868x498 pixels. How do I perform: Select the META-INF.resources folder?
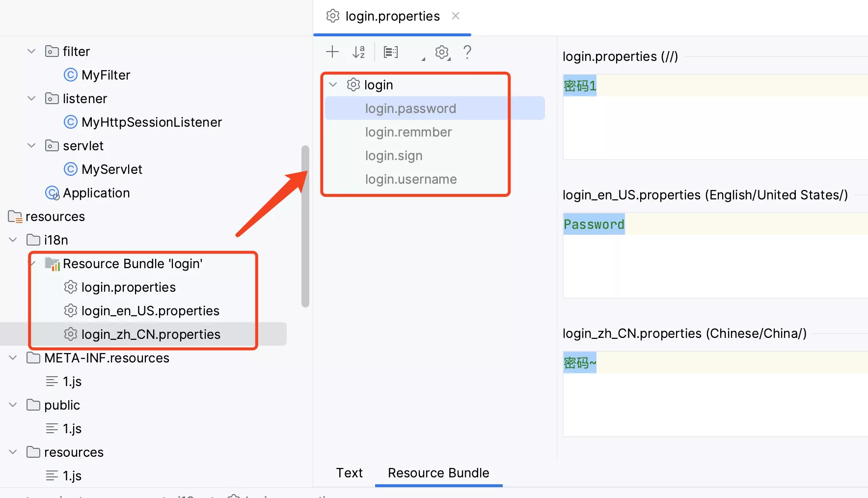click(x=107, y=358)
